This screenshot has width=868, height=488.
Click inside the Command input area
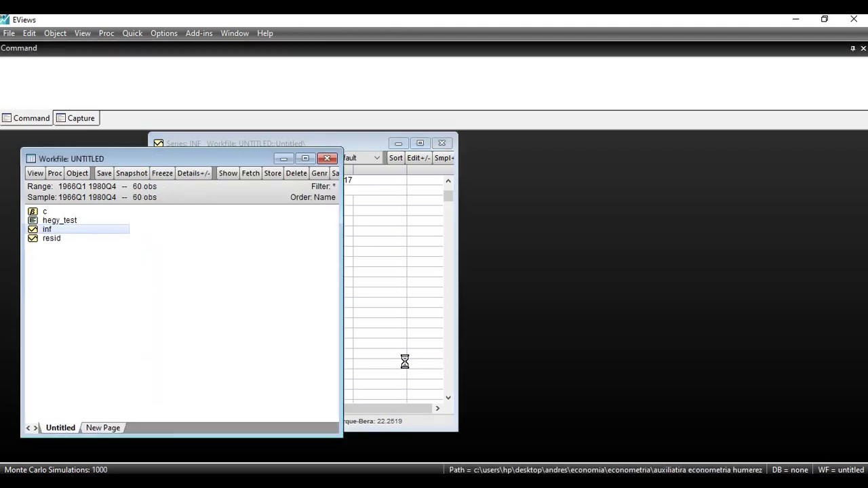coord(434,82)
